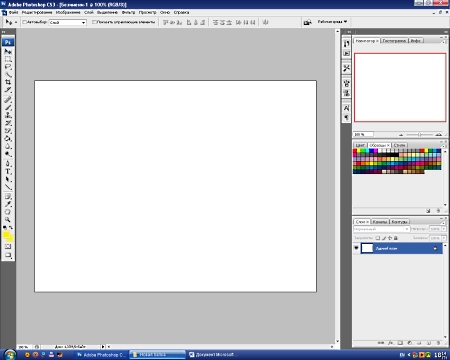450x360 pixels.
Task: Toggle visibility of the background layer
Action: [x=356, y=248]
